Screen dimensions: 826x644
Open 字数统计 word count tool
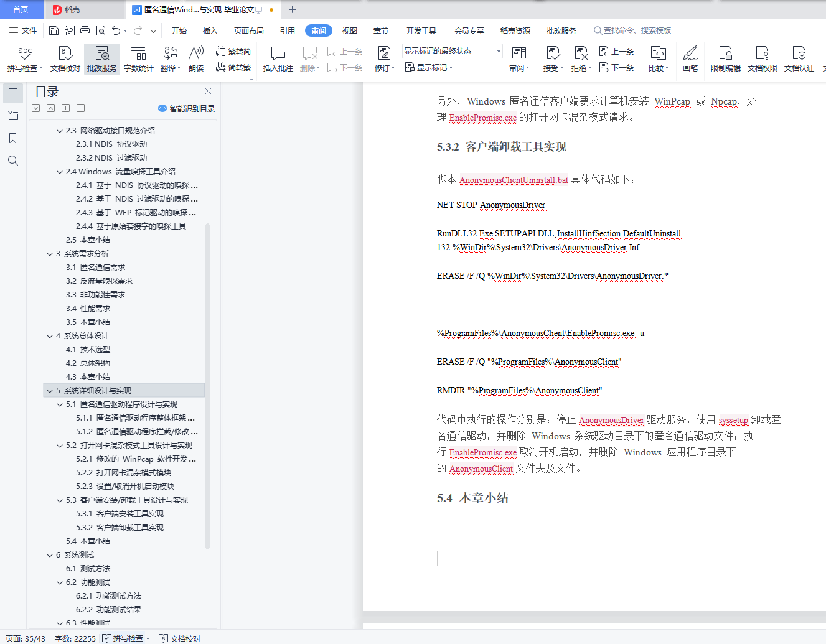pyautogui.click(x=139, y=59)
